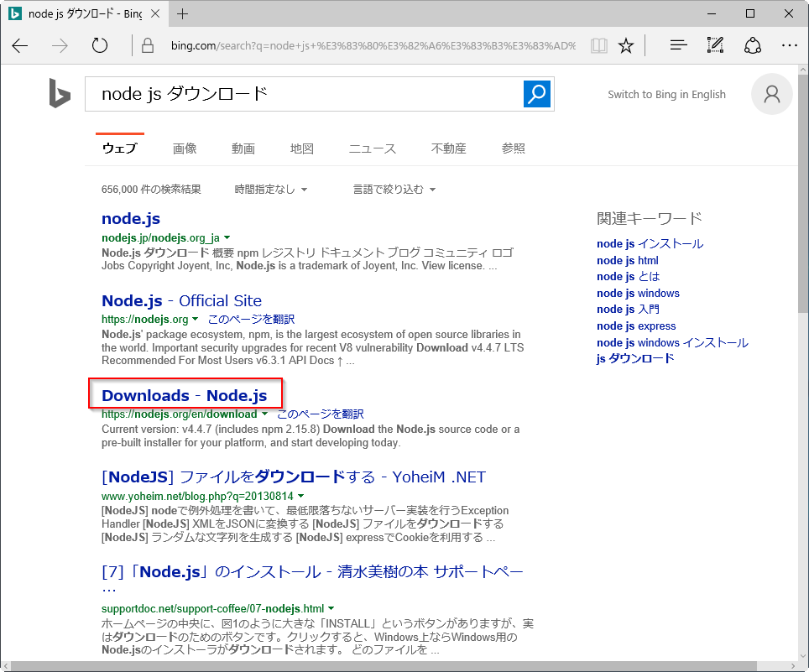
Task: Select the ウェブ tab
Action: [120, 148]
